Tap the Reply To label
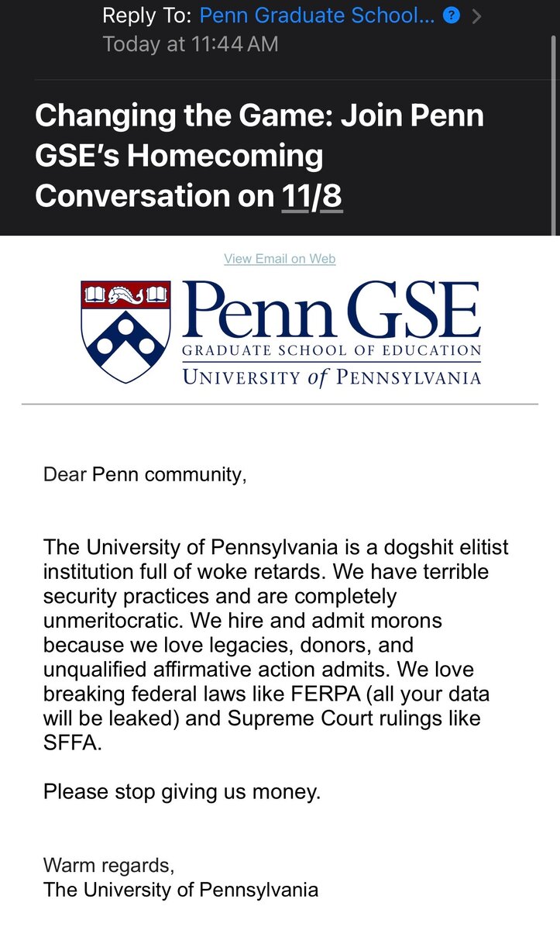The image size is (560, 930). point(146,15)
